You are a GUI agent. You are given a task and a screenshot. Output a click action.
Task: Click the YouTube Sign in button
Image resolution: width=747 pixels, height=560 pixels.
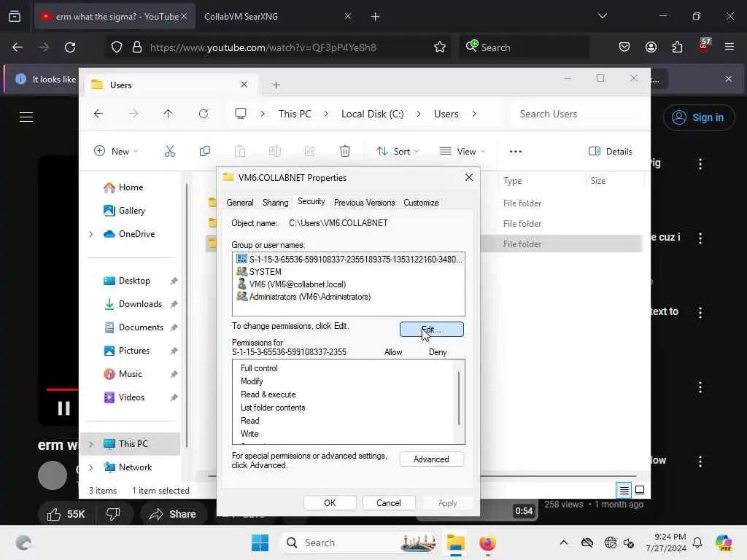(x=698, y=117)
